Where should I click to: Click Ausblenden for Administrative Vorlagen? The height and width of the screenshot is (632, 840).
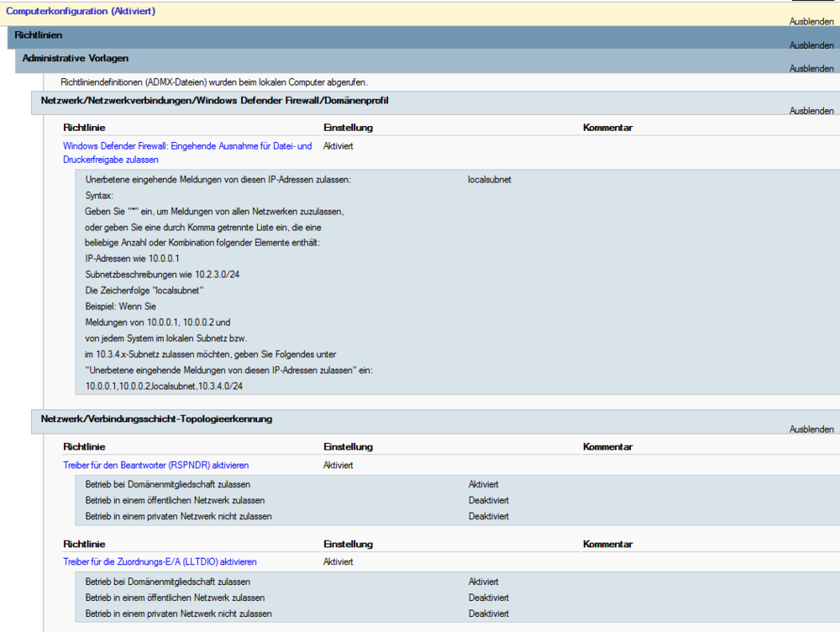[811, 69]
